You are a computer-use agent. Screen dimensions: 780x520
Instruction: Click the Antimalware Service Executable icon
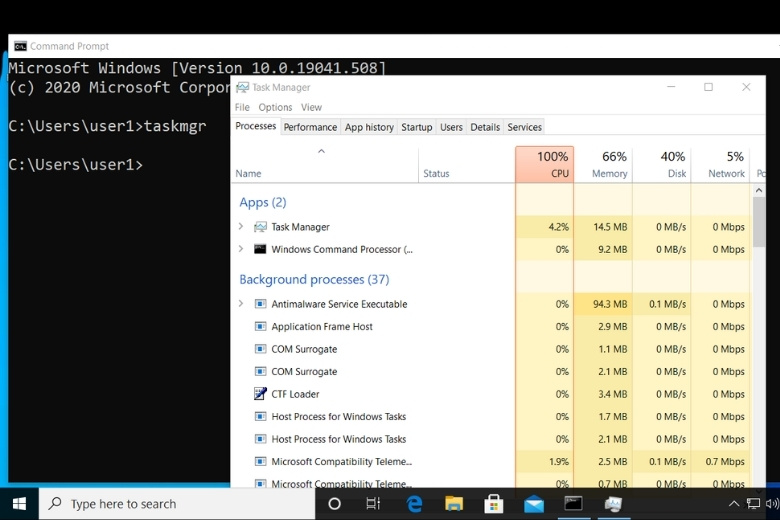coord(260,304)
